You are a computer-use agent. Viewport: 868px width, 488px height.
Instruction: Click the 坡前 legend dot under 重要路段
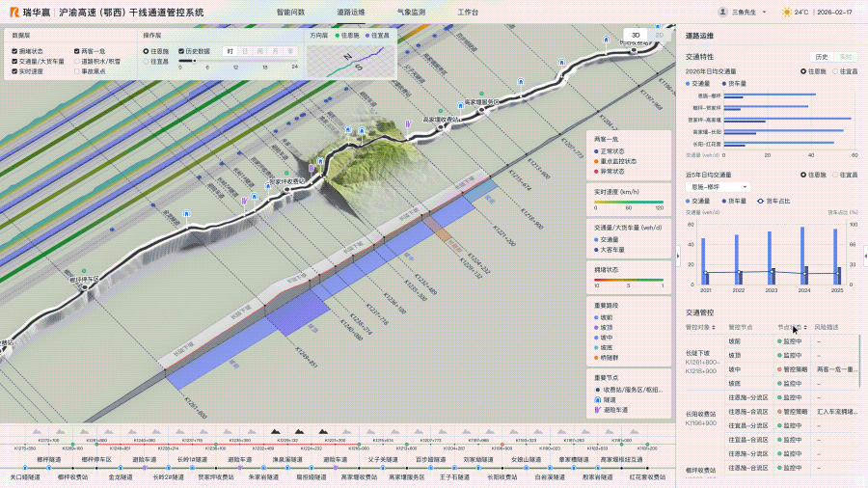(596, 317)
